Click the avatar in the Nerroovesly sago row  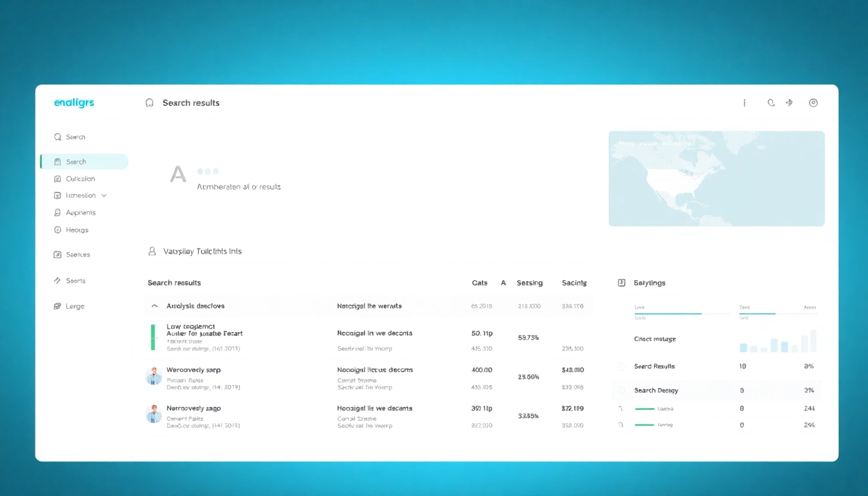154,413
